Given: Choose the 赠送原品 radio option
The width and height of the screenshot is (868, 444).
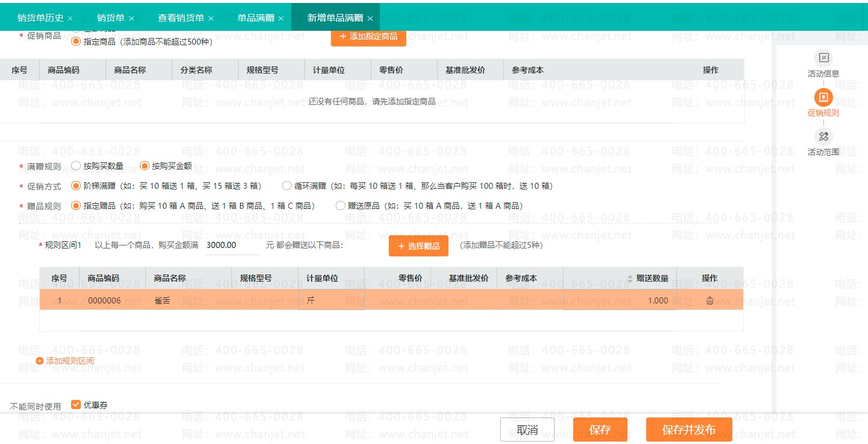Looking at the screenshot, I should [340, 206].
